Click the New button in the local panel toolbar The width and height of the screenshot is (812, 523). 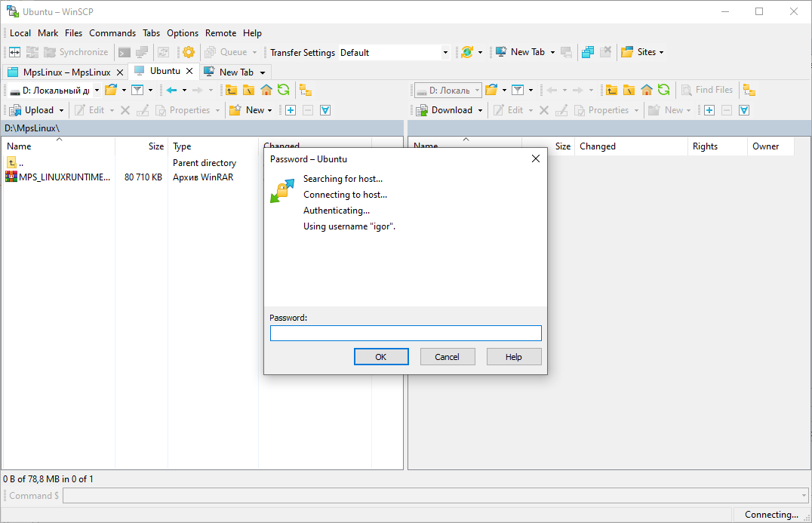click(247, 110)
